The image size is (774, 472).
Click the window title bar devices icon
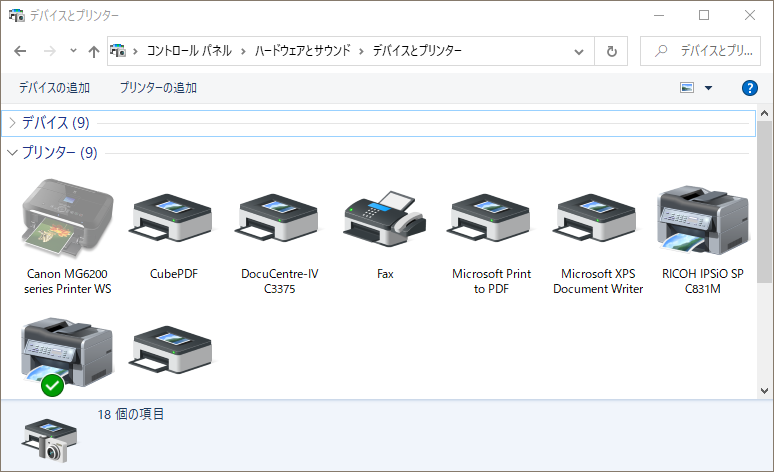point(16,15)
